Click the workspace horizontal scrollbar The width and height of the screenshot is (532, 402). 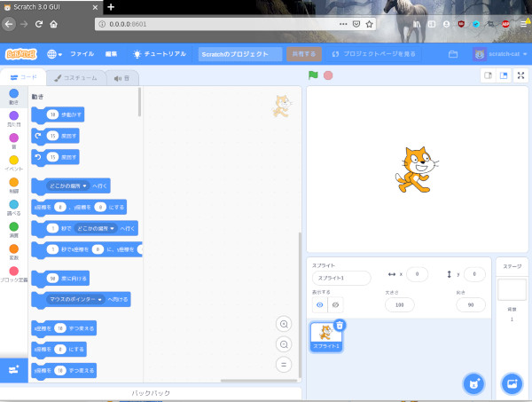(x=259, y=381)
